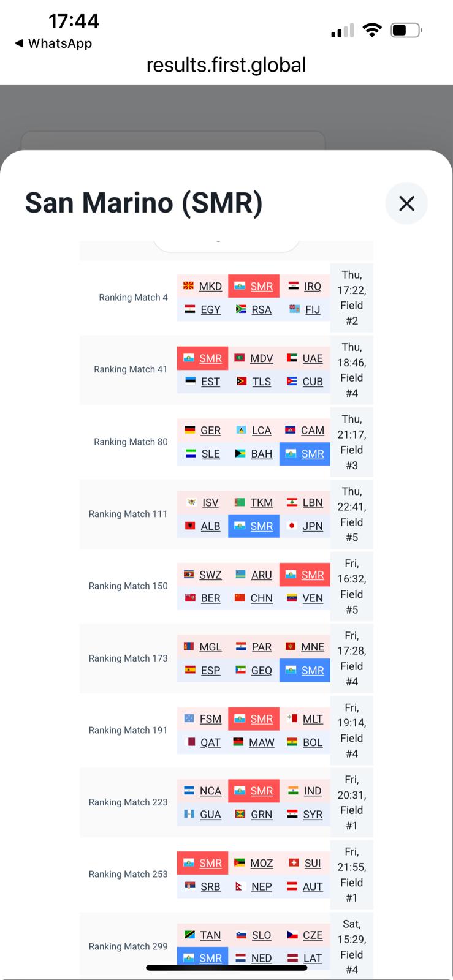The image size is (453, 980).
Task: Go back to WhatsApp app
Action: [53, 43]
